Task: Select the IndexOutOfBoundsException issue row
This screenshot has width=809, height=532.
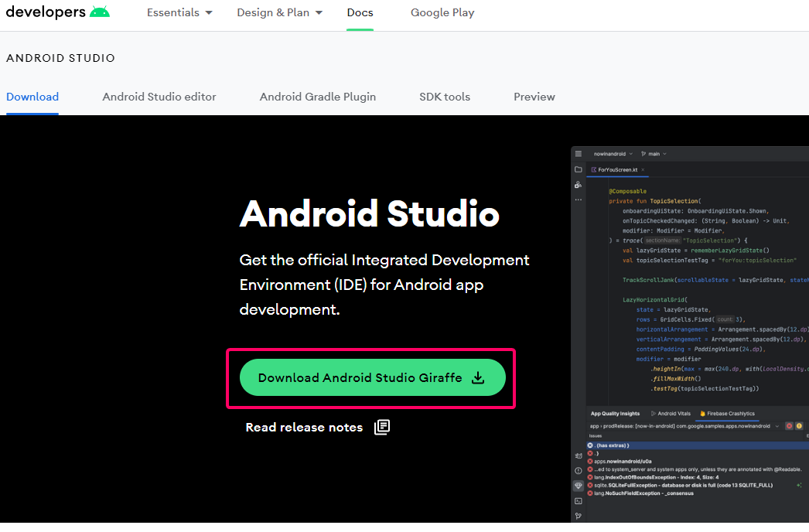Action: pos(698,477)
